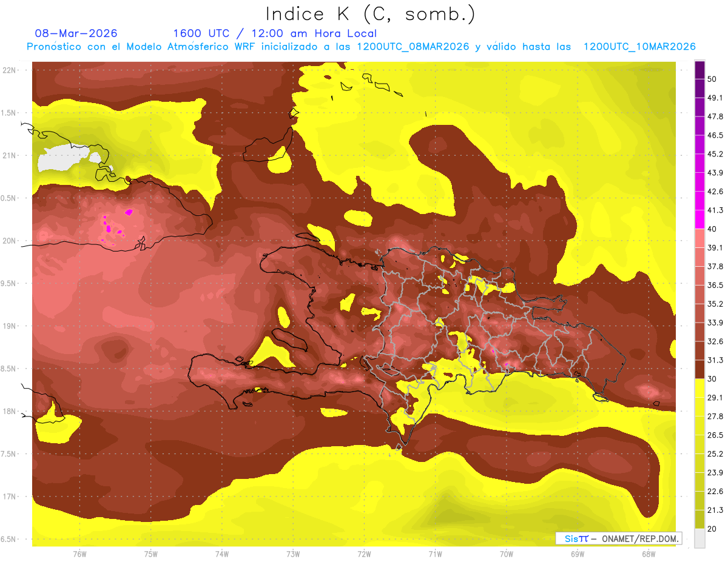This screenshot has height=562, width=728.
Task: Click '1600 UTC / 12:00 am Hora Local'
Action: click(x=275, y=33)
